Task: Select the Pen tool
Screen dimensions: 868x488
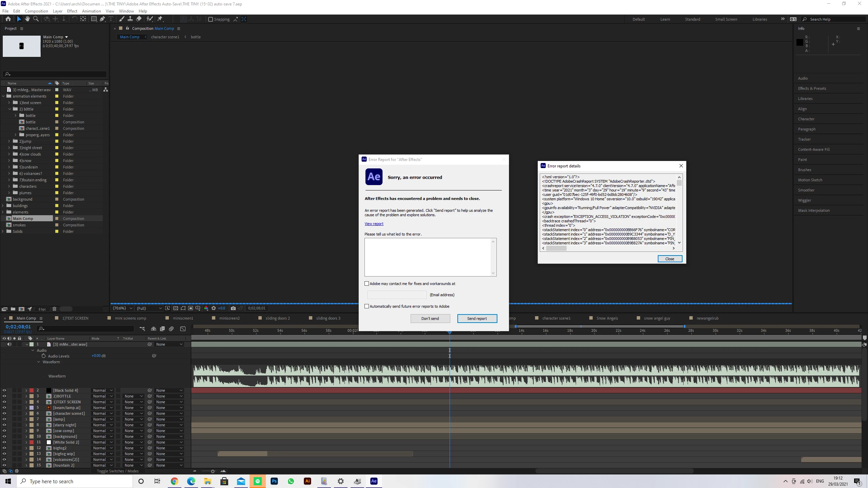Action: [x=102, y=19]
